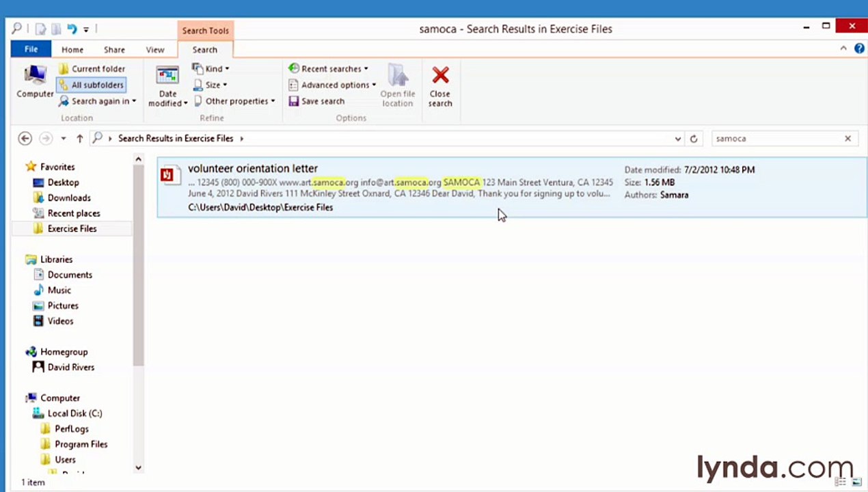Image resolution: width=868 pixels, height=492 pixels.
Task: Open the Kind filter dropdown
Action: pyautogui.click(x=211, y=68)
